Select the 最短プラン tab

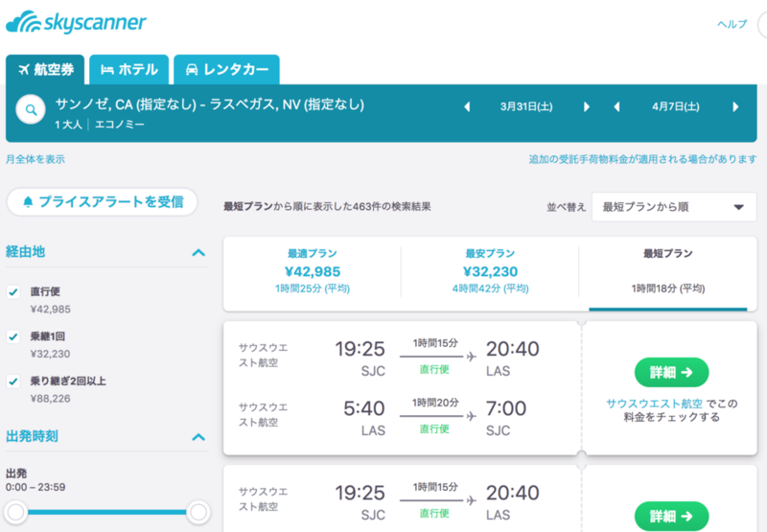[668, 272]
